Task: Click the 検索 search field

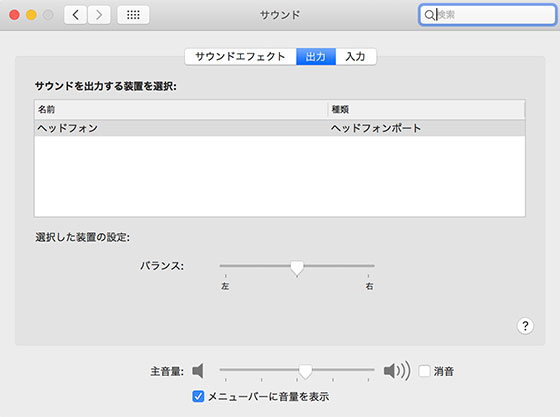Action: pos(487,15)
